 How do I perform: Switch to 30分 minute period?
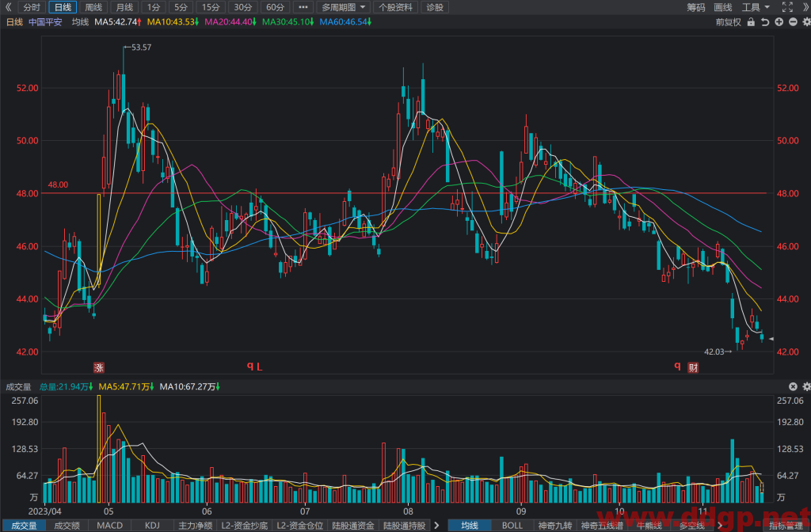[242, 7]
